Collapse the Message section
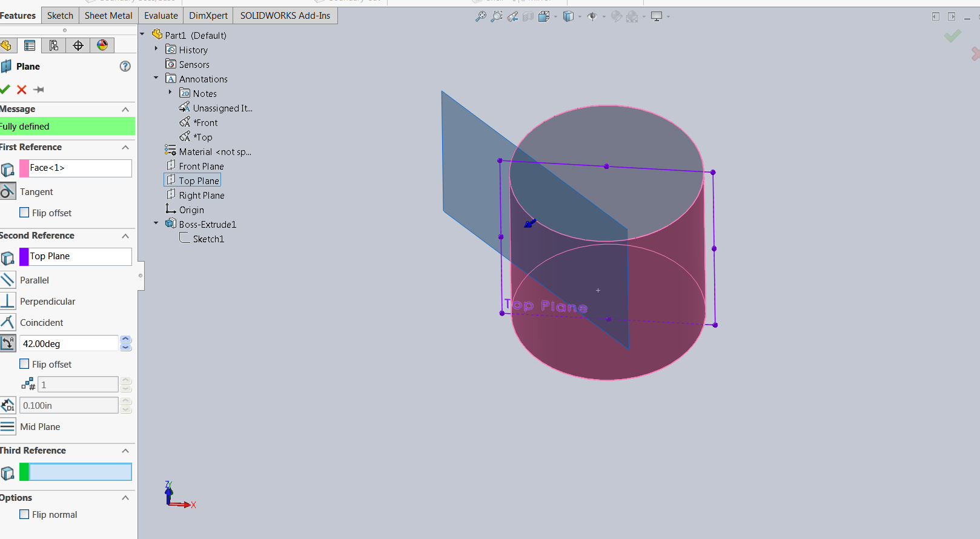Image resolution: width=980 pixels, height=539 pixels. pos(125,109)
